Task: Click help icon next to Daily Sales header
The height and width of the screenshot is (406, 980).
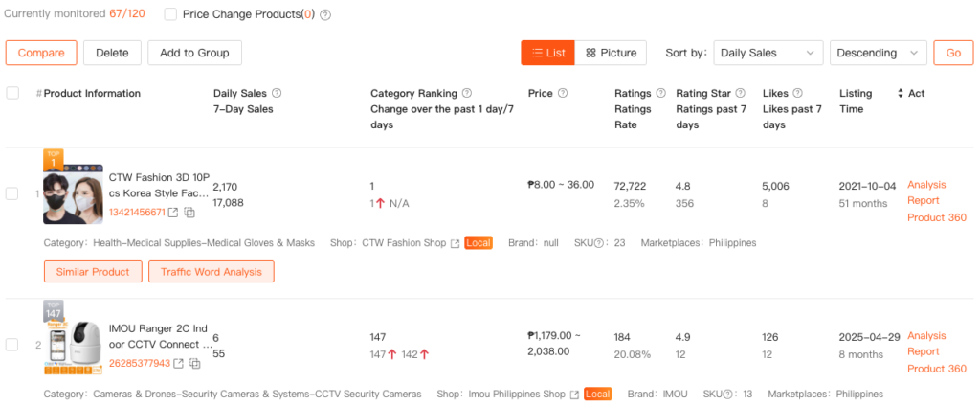Action: point(277,94)
